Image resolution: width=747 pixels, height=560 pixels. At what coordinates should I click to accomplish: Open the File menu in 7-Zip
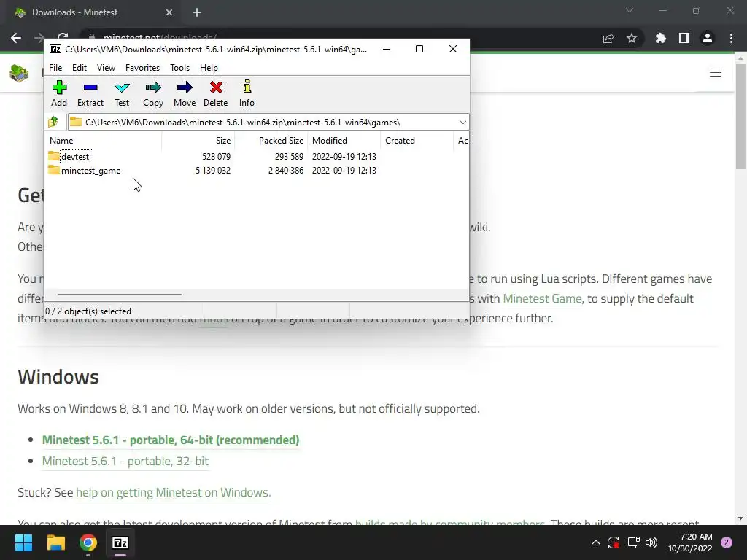coord(55,68)
